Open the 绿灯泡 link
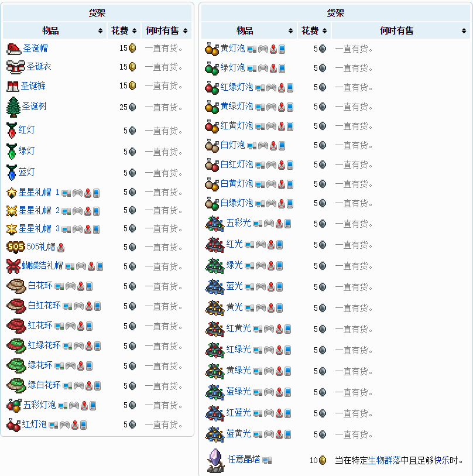This screenshot has width=473, height=476. [233, 68]
